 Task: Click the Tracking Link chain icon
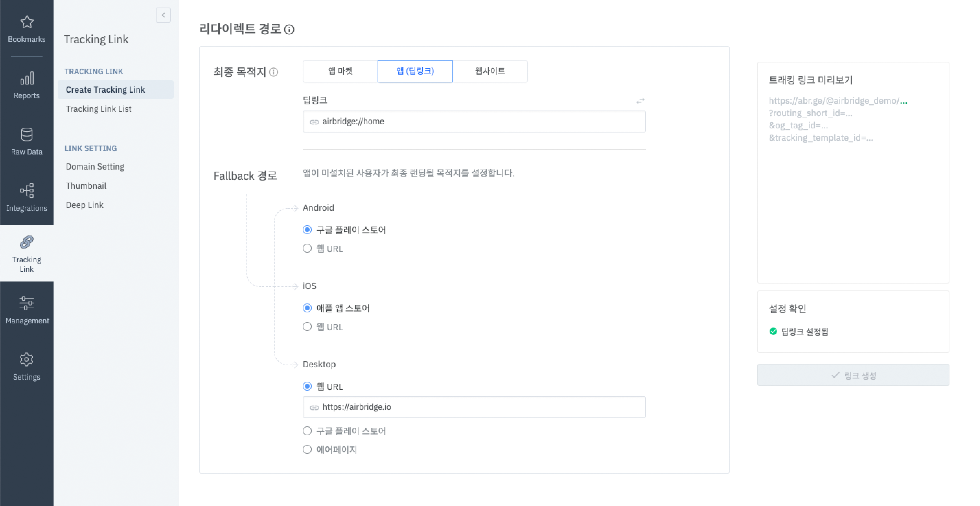point(27,242)
